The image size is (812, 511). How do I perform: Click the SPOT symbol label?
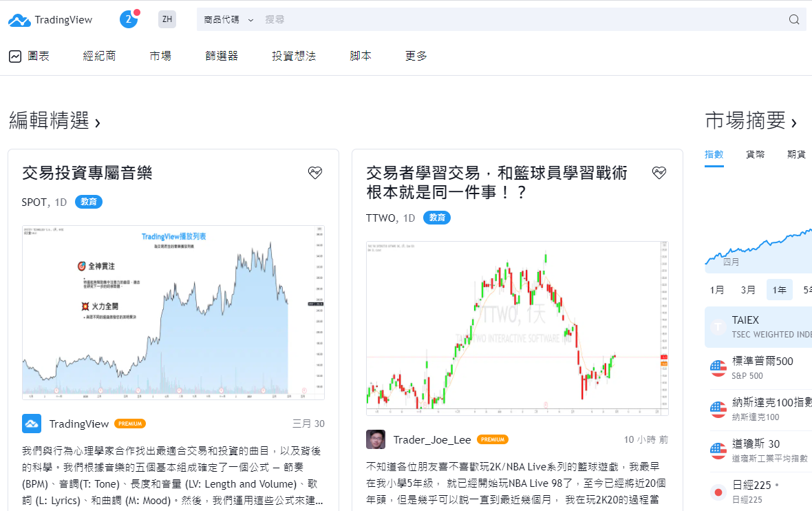pos(34,202)
